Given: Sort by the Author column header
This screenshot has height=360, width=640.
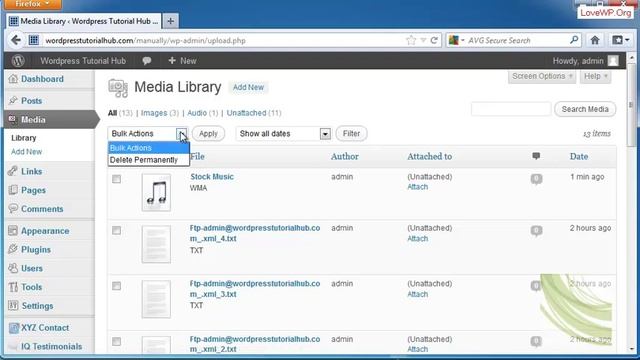Looking at the screenshot, I should click(x=344, y=156).
